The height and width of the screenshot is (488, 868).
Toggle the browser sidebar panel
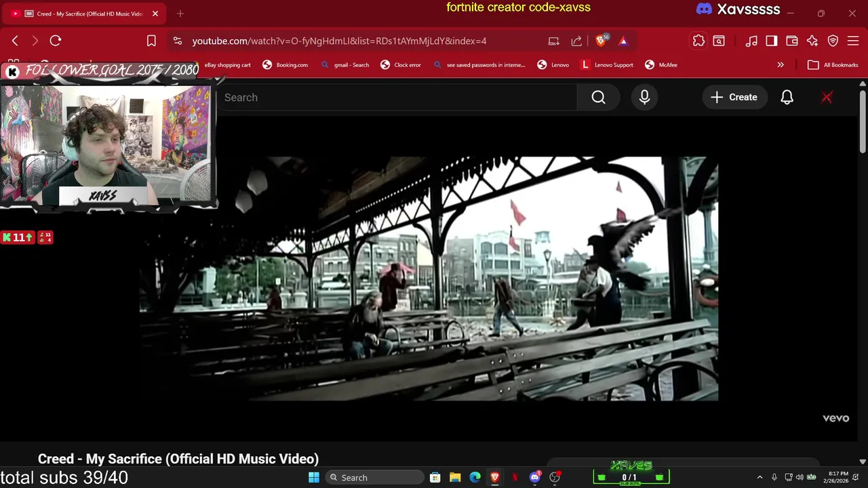pos(772,41)
